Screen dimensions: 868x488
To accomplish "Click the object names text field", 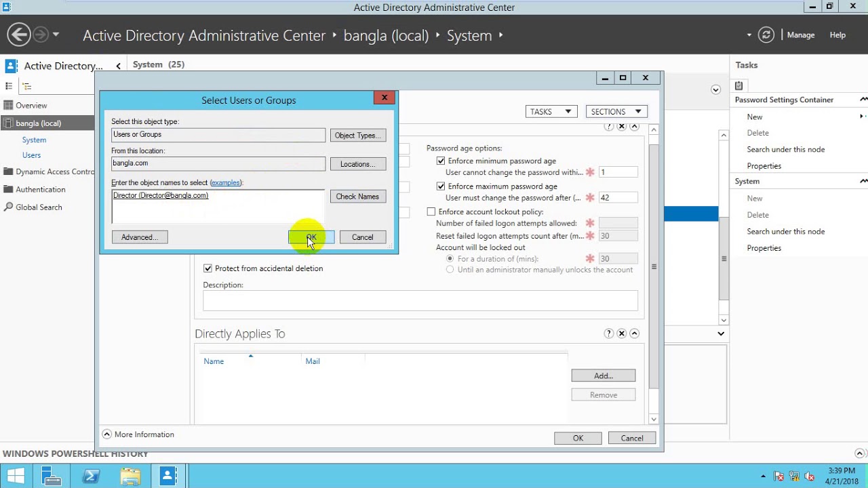I will point(218,206).
